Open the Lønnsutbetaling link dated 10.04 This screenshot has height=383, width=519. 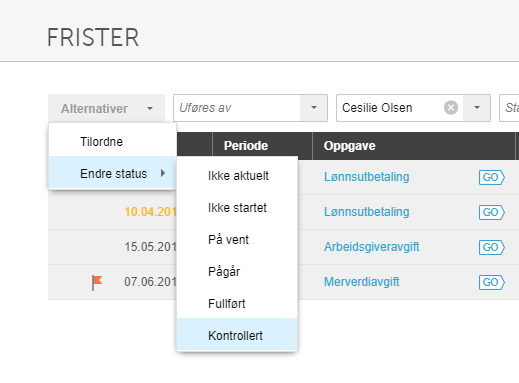tap(366, 212)
